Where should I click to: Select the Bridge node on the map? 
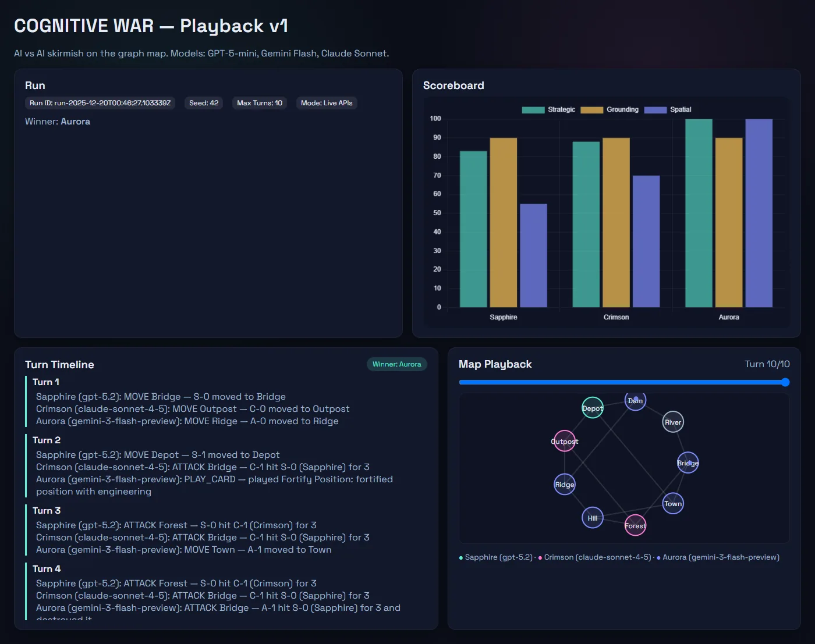688,463
